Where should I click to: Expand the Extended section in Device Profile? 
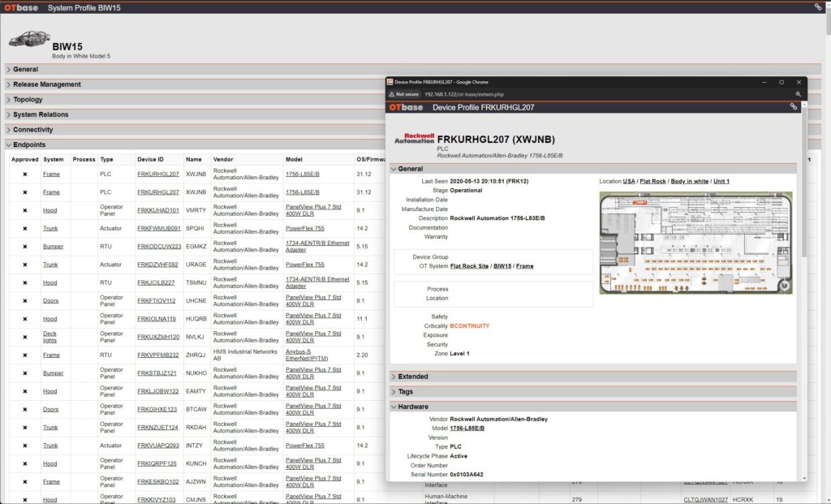click(x=413, y=377)
